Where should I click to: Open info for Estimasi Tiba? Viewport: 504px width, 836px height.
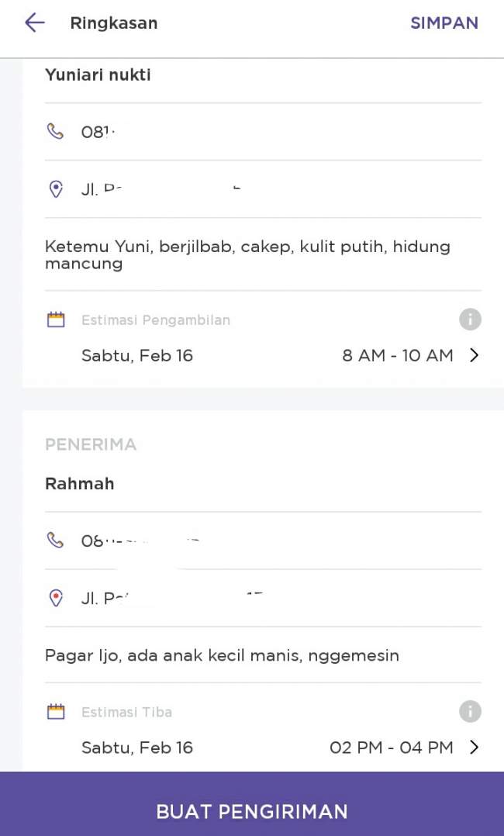470,711
